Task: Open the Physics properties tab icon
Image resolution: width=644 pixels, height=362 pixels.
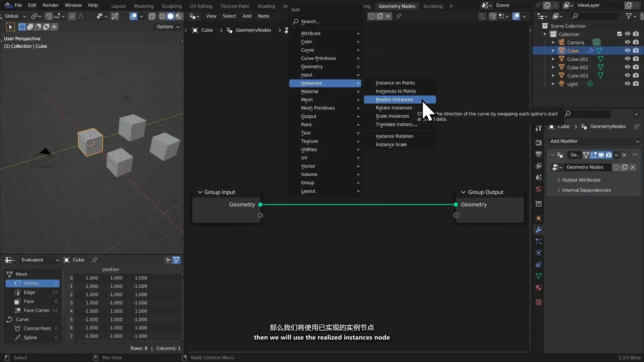Action: [538, 253]
